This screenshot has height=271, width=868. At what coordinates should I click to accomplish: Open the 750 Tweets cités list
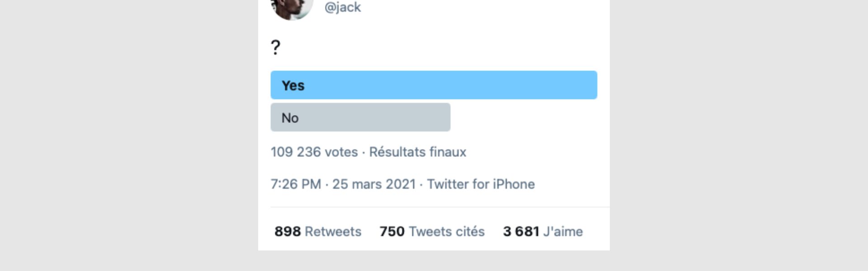click(432, 231)
